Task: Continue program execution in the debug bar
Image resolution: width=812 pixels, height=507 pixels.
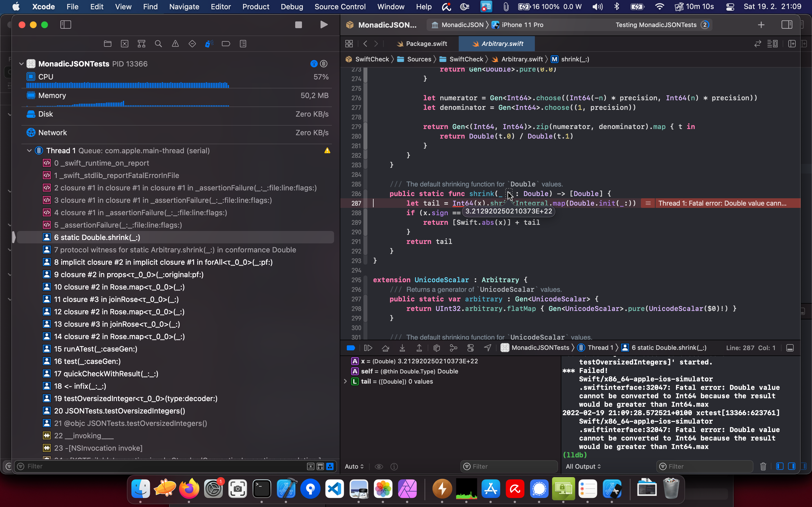Action: (368, 348)
